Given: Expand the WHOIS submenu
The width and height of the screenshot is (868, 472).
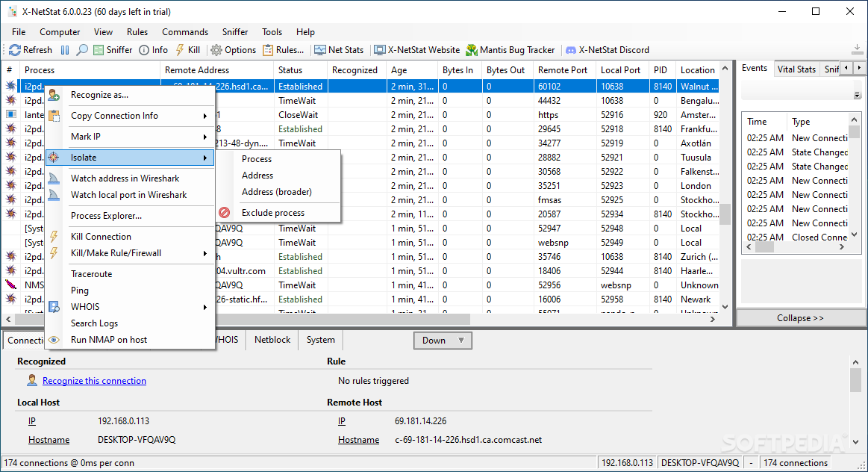Looking at the screenshot, I should tap(204, 307).
